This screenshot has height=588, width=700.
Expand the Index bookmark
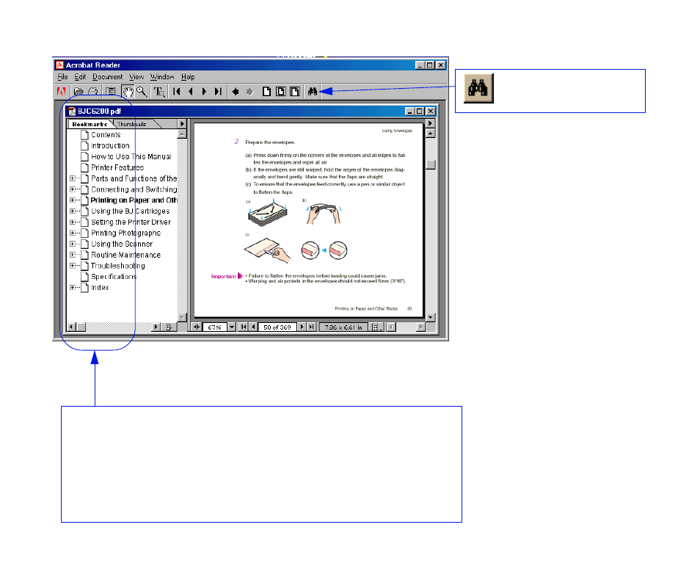(73, 288)
